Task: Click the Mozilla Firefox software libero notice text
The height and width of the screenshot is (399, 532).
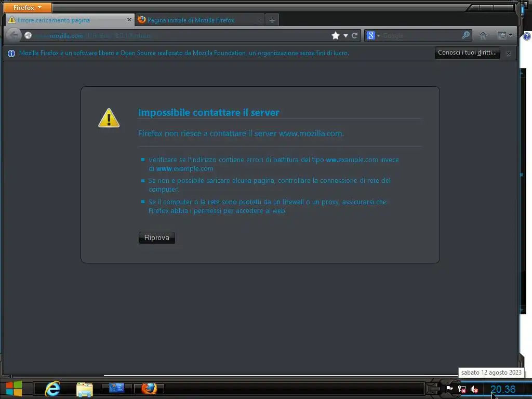Action: (x=184, y=53)
